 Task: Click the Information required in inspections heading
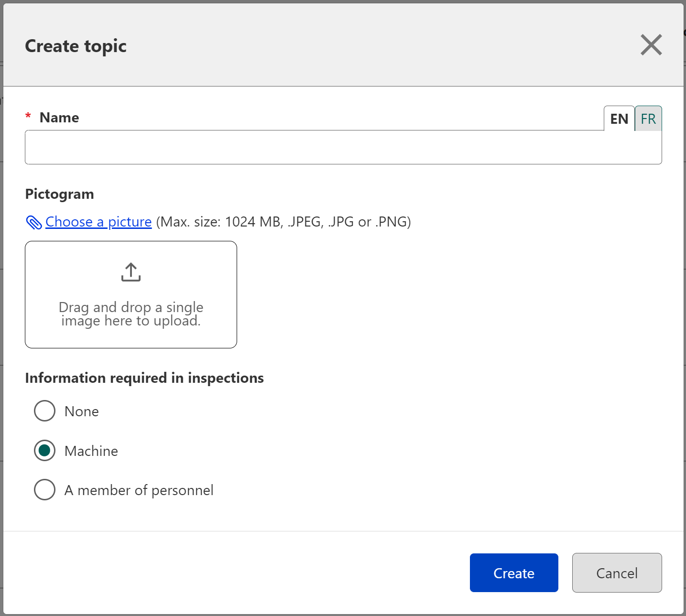coord(144,378)
